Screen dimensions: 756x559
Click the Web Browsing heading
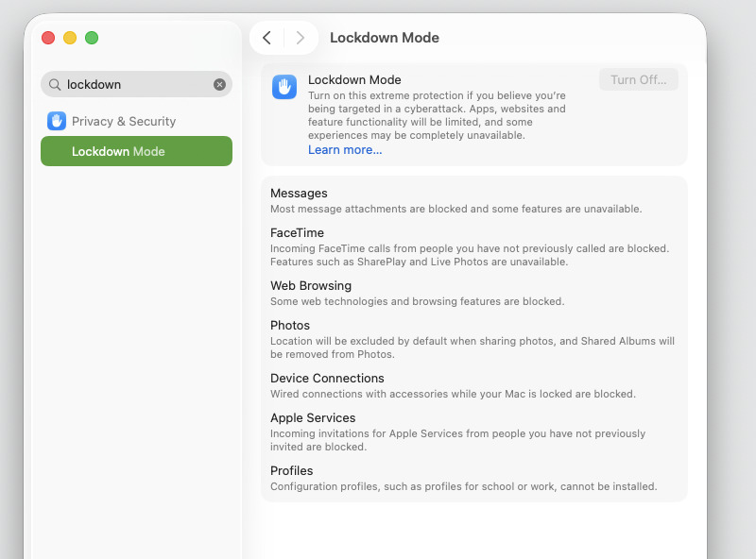pyautogui.click(x=311, y=286)
